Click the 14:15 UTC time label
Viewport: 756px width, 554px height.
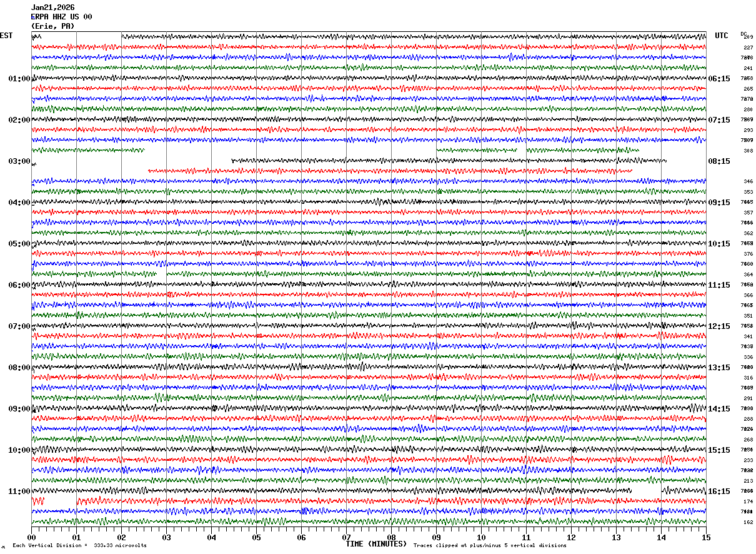719,409
